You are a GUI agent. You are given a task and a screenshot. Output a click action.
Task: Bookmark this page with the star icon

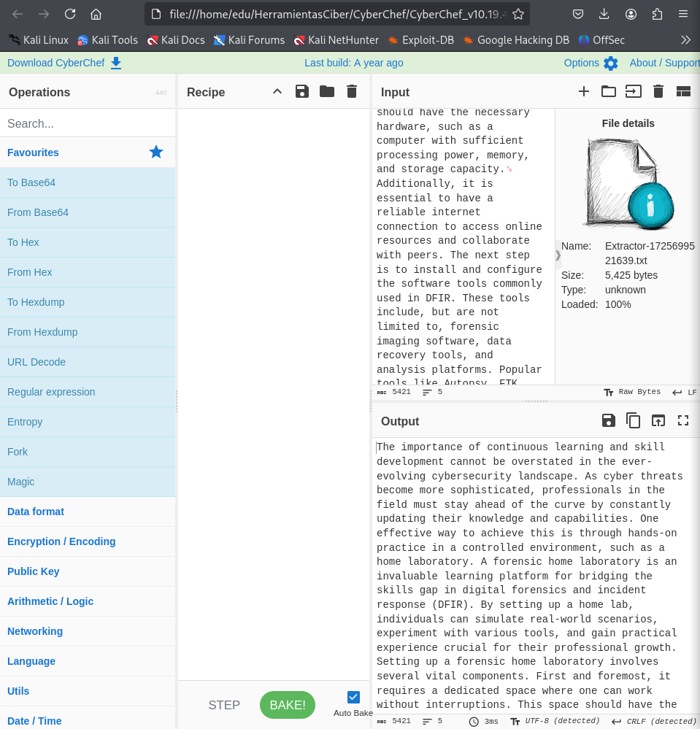pyautogui.click(x=518, y=15)
